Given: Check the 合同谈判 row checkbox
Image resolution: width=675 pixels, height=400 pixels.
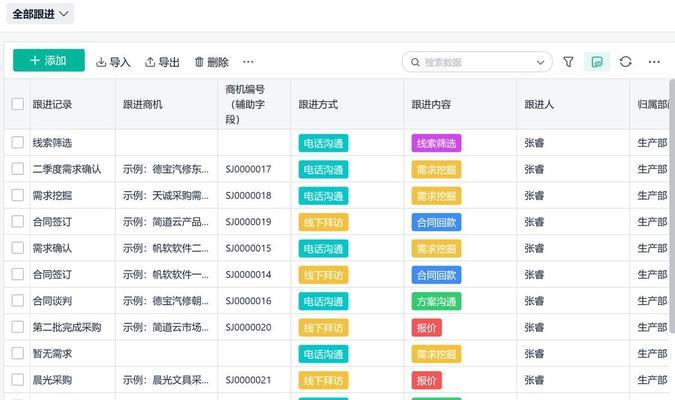Looking at the screenshot, I should (x=18, y=301).
